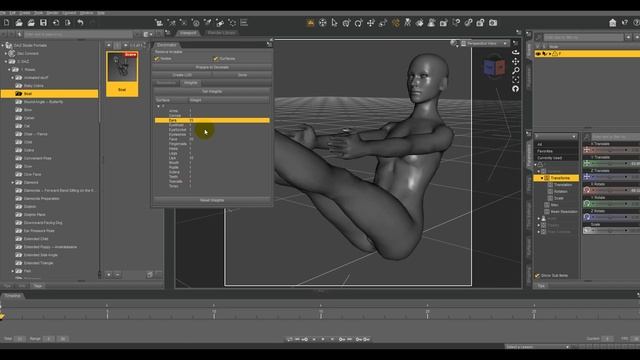The image size is (640, 360).
Task: Toggle the Show Sub Items checkbox
Action: click(x=537, y=276)
